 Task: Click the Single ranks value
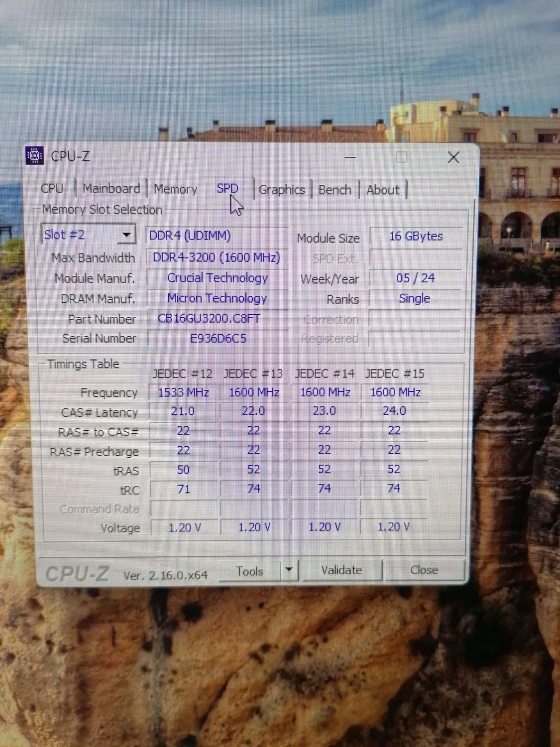click(x=415, y=298)
